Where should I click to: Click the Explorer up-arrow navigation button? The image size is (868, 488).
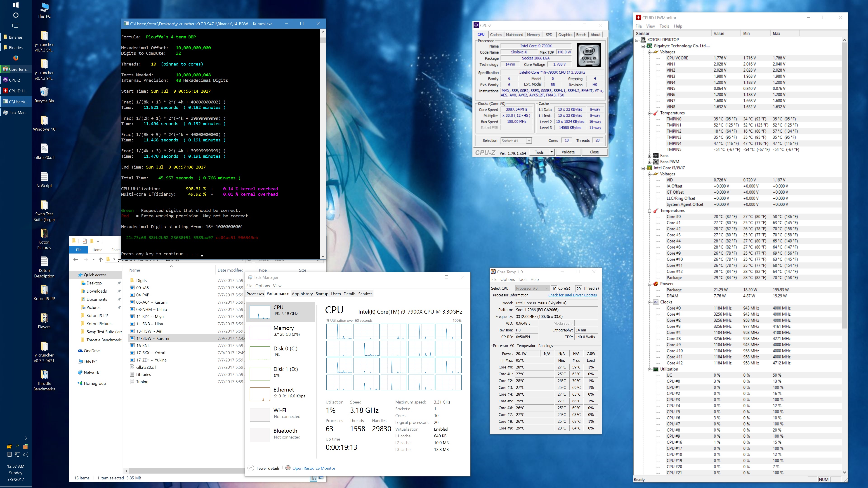tap(100, 259)
